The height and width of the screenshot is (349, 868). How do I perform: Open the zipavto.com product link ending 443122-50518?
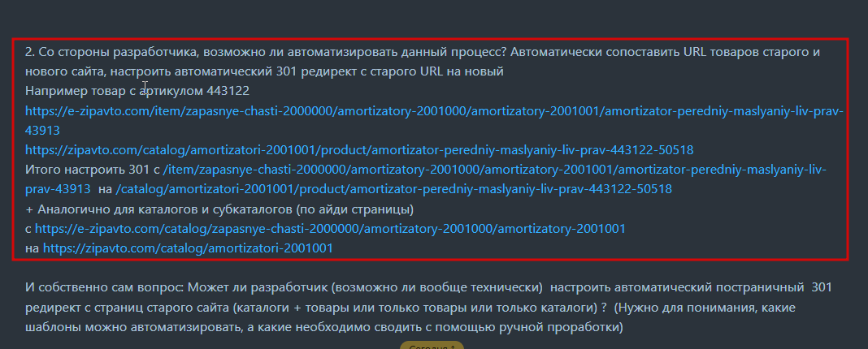(x=359, y=150)
